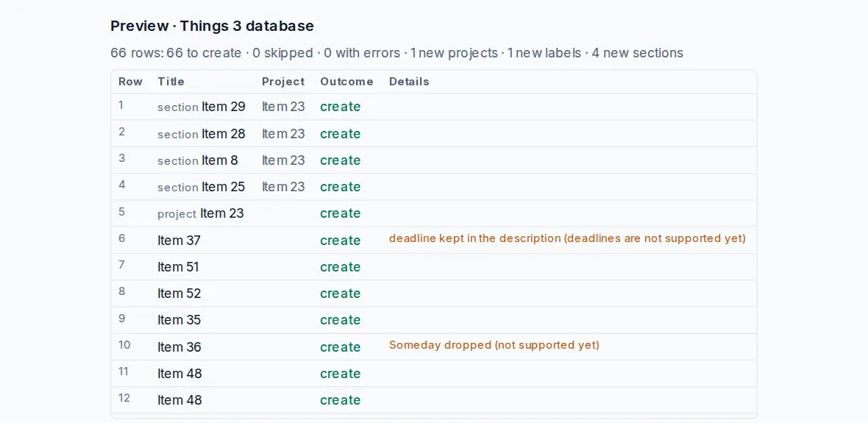This screenshot has height=423, width=868.
Task: Click the "Item 52" title
Action: pos(179,294)
